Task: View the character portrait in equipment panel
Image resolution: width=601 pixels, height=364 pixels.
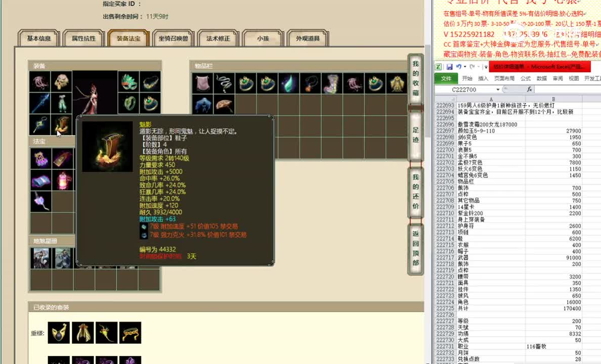Action: point(95,93)
